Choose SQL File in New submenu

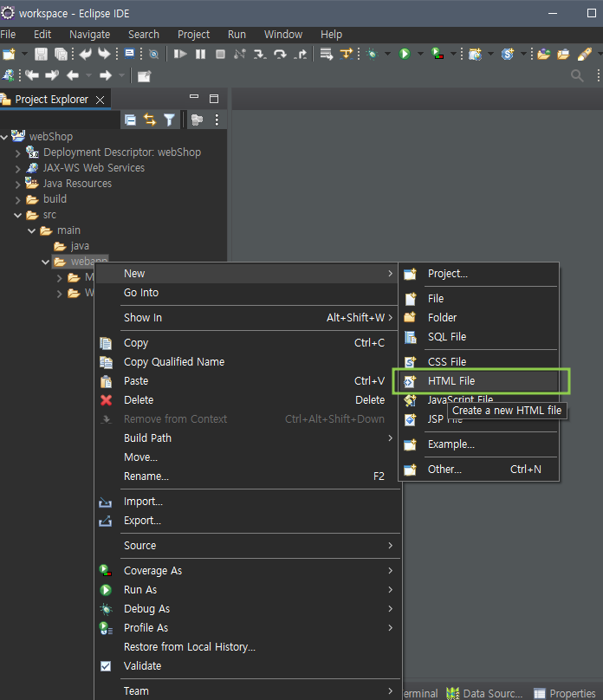tap(479, 337)
